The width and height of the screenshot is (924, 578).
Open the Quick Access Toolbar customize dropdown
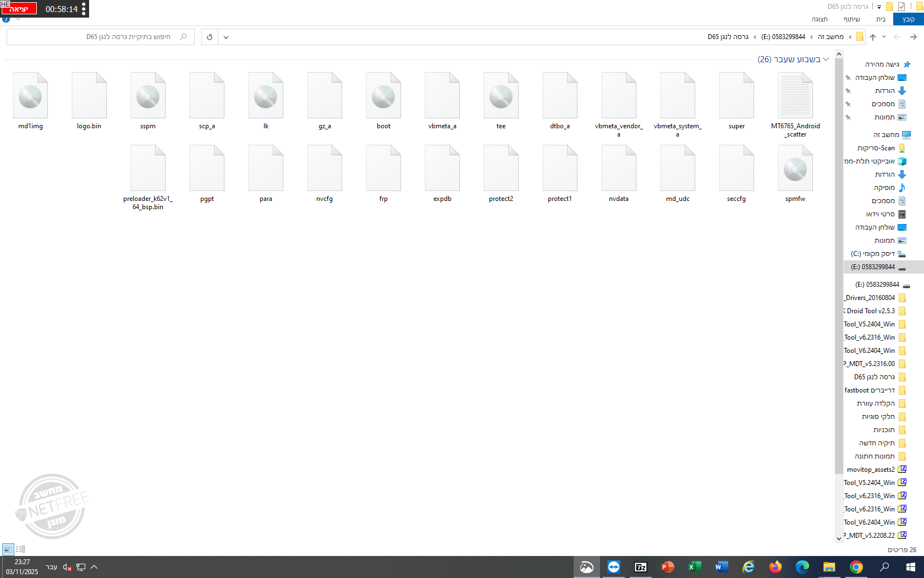tap(879, 7)
